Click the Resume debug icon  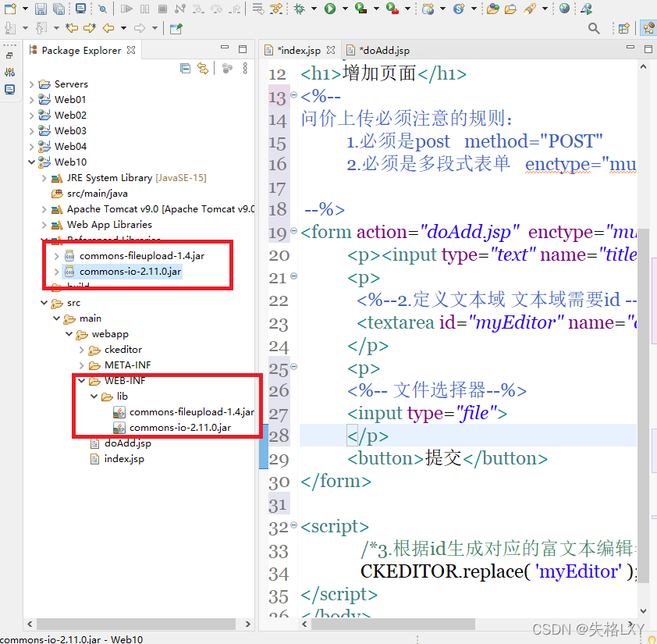coord(126,9)
